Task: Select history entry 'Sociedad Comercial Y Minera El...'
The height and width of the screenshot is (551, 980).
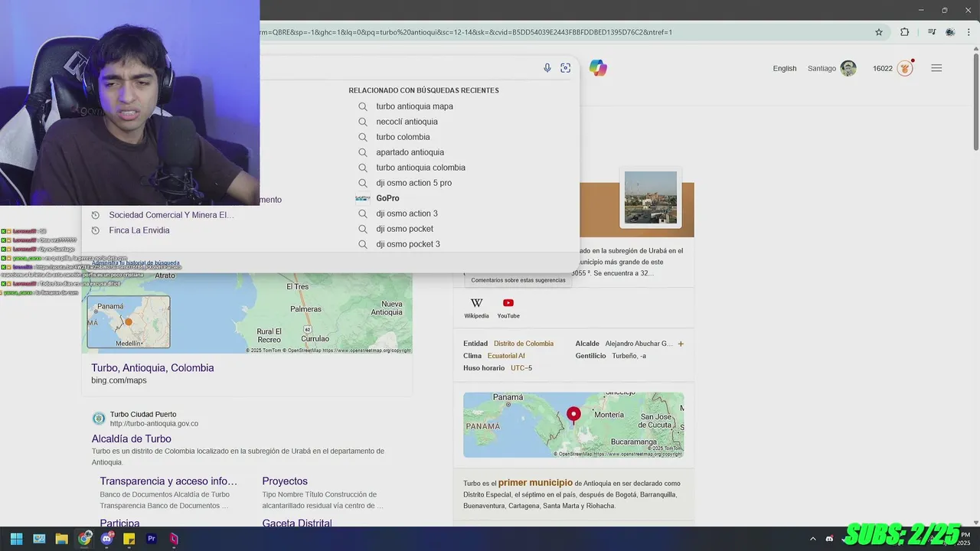Action: 171,215
